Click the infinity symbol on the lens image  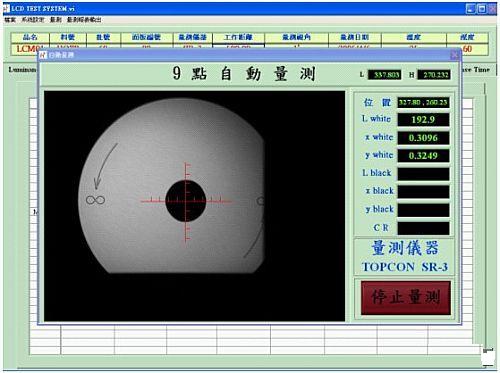95,200
